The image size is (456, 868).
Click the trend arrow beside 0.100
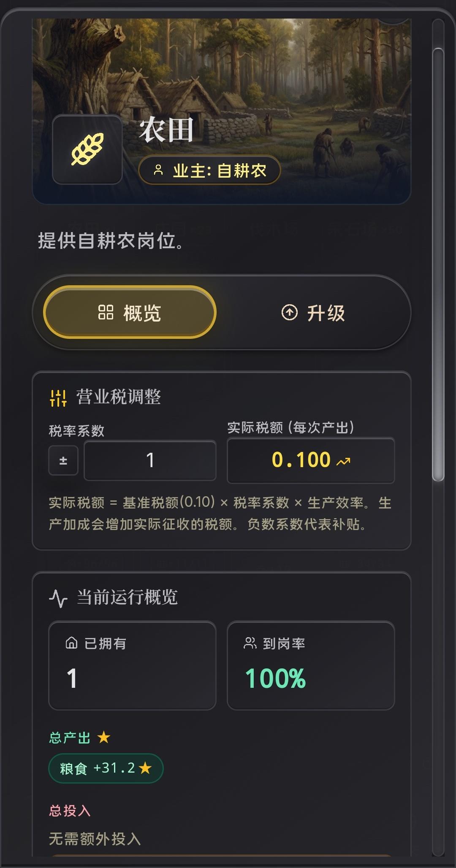pyautogui.click(x=343, y=462)
